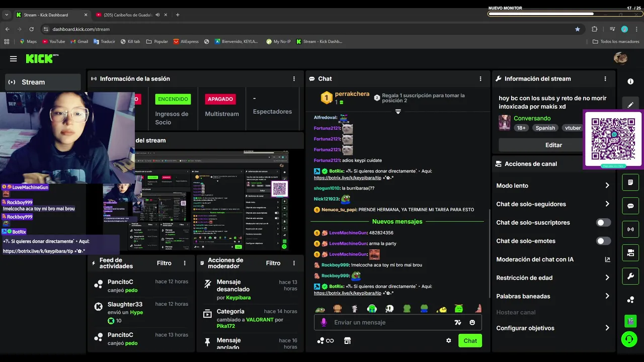Expand Chat de solo-seguidores options
This screenshot has height=362, width=644.
[553, 204]
